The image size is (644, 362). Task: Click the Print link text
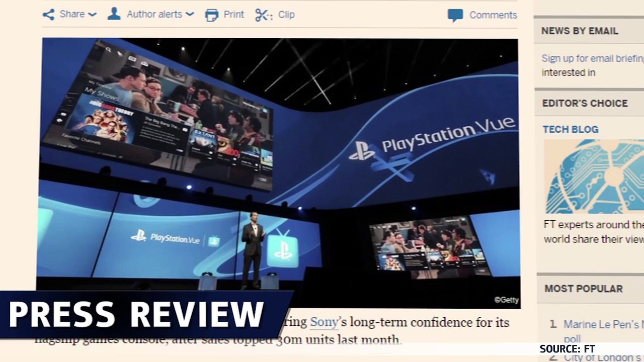coord(234,15)
